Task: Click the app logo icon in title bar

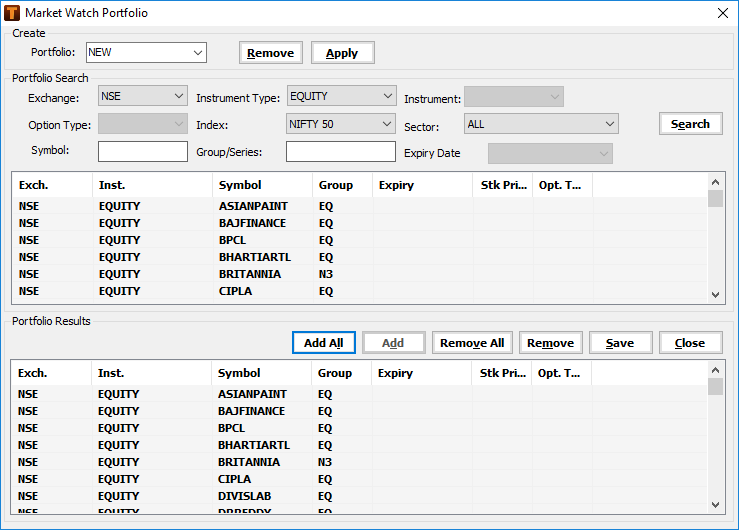Action: click(12, 13)
